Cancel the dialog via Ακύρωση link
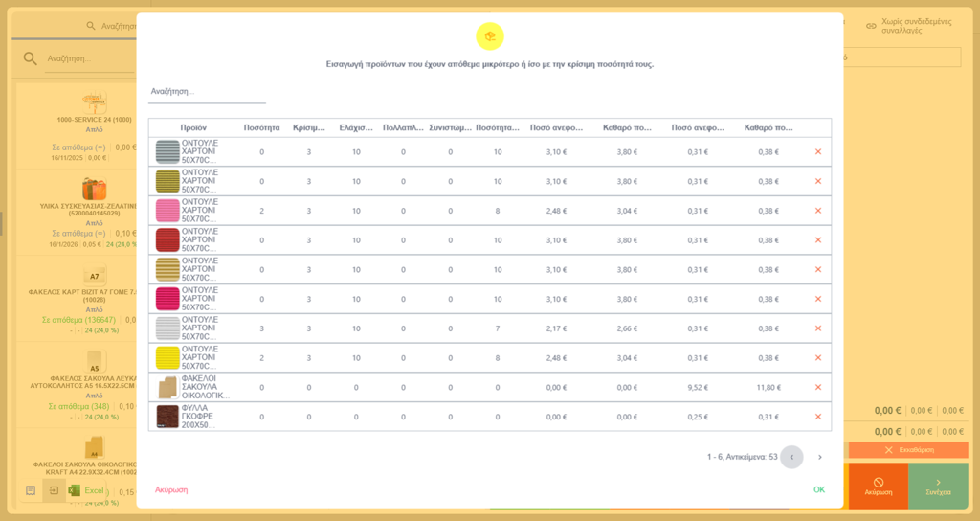The image size is (980, 521). (x=171, y=489)
